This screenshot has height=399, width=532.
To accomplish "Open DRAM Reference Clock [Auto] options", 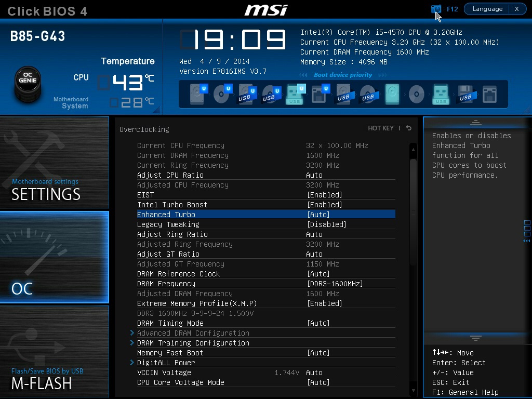I will (318, 274).
